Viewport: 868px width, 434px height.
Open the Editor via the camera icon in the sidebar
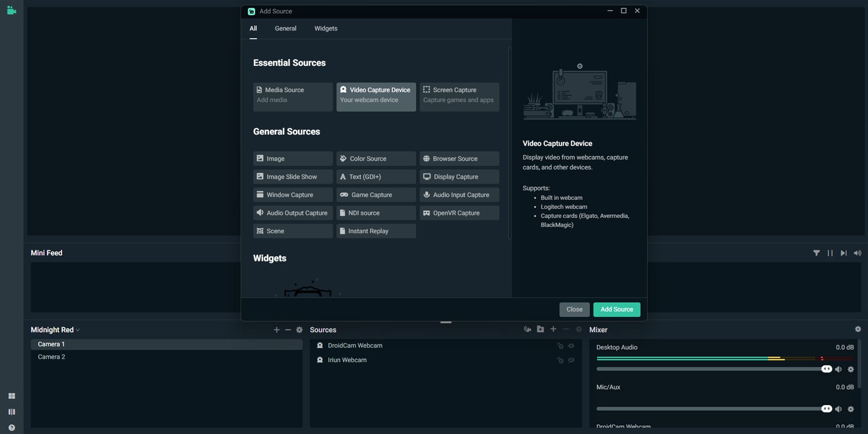point(11,10)
